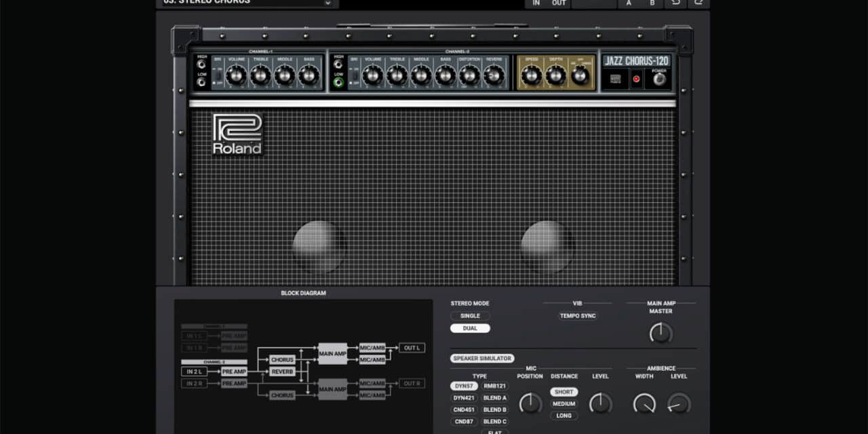Select LONG mic distance
Viewport: 868px width, 434px height.
click(564, 416)
